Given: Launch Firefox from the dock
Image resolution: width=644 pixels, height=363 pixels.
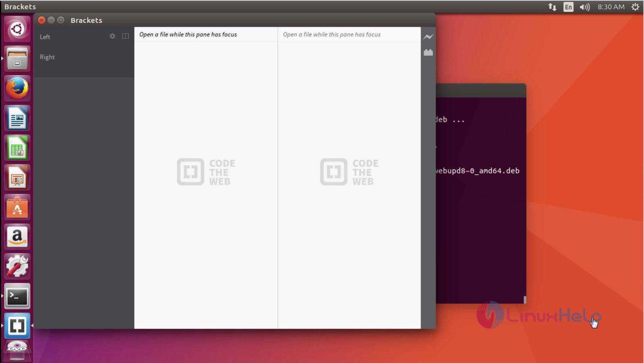Looking at the screenshot, I should pyautogui.click(x=17, y=88).
